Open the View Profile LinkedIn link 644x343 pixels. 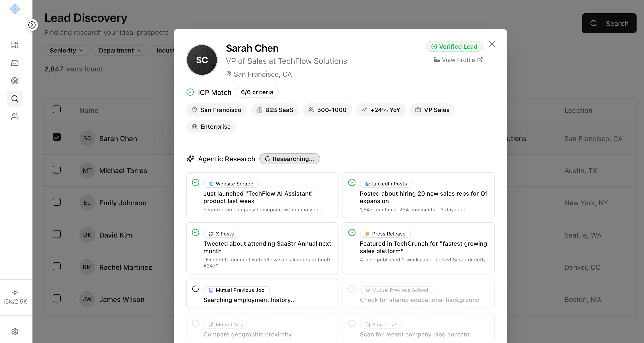[x=458, y=60]
